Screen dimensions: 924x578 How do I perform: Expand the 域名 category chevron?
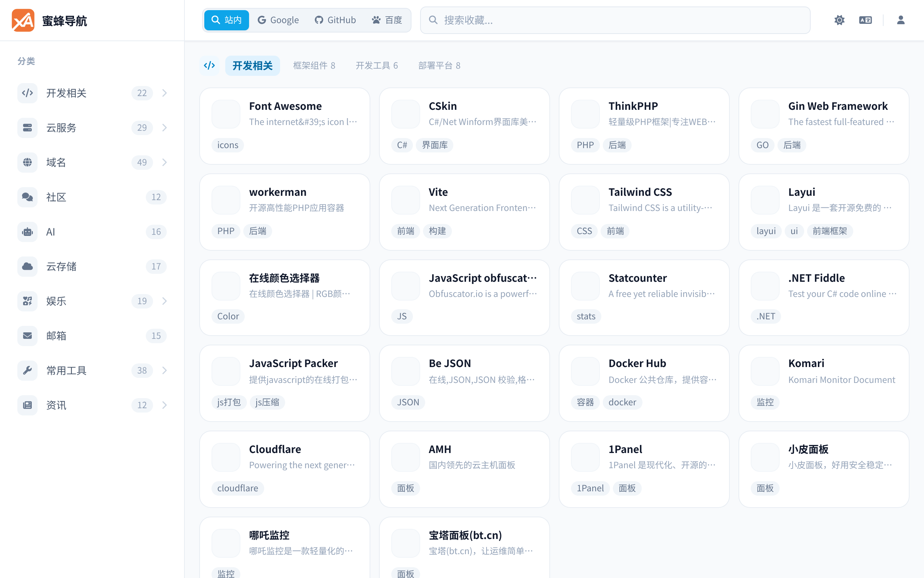tap(165, 163)
